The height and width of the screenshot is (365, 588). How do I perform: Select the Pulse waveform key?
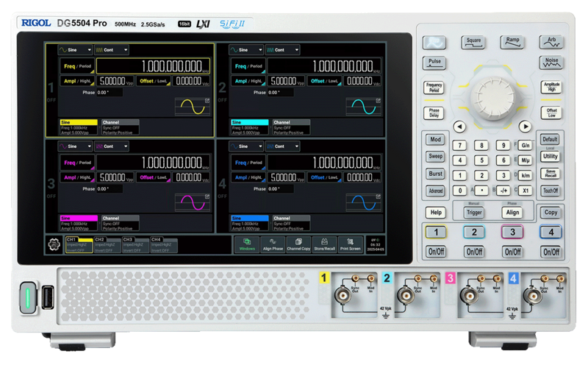coord(434,63)
